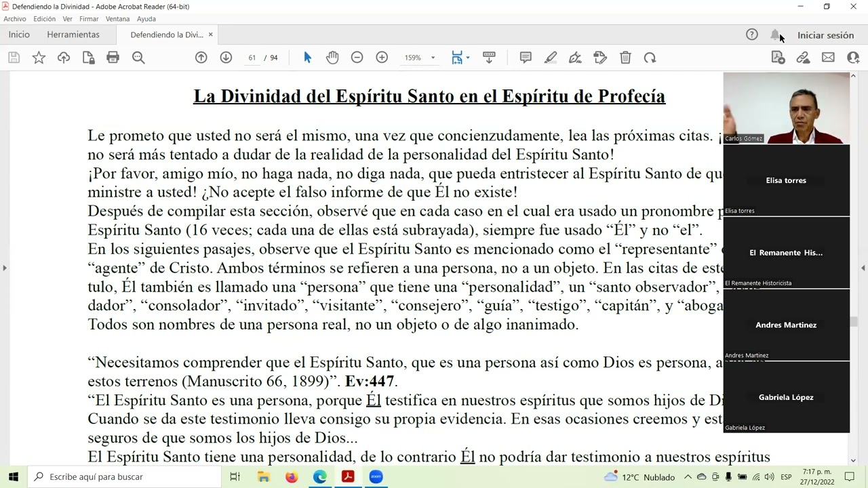Open the Ventana menu
This screenshot has width=868, height=488.
(118, 19)
